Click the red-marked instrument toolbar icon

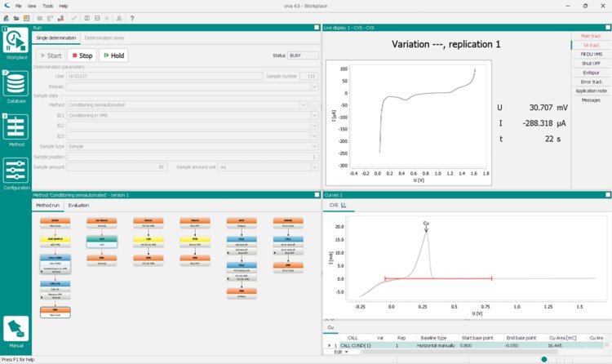point(60,18)
